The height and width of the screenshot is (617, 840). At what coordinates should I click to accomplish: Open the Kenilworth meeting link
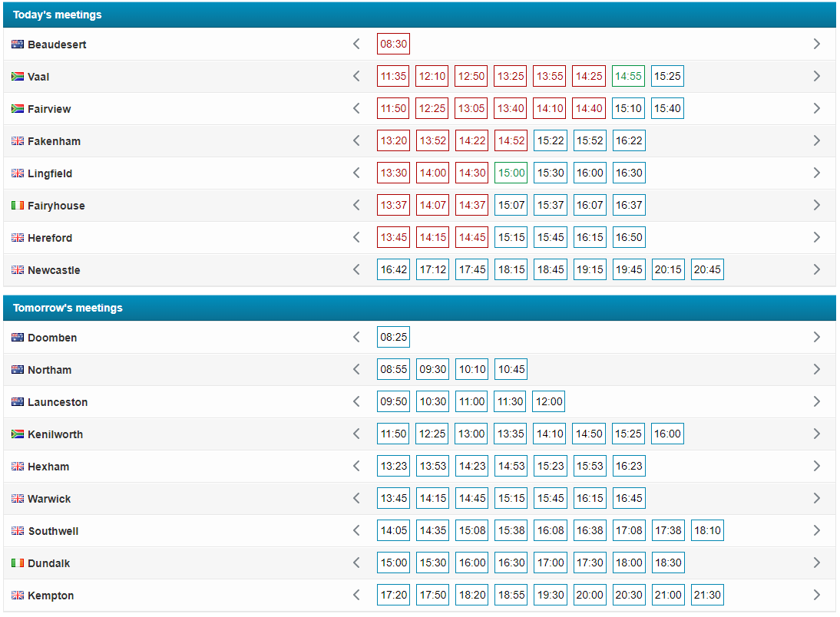(55, 434)
